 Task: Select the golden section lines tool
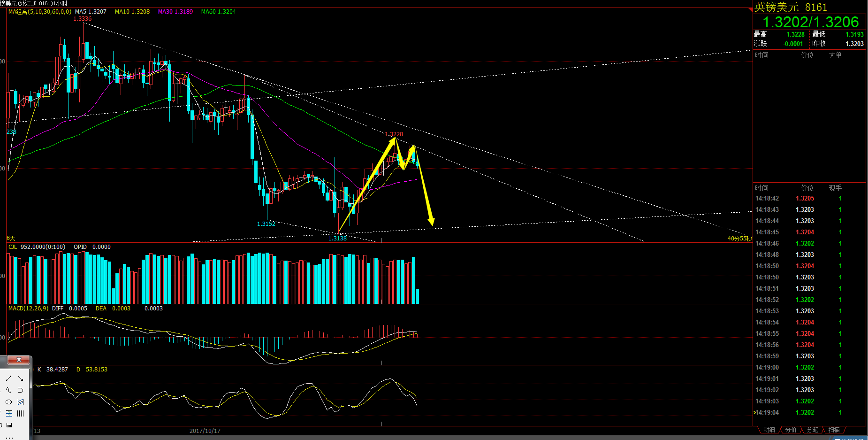point(8,413)
